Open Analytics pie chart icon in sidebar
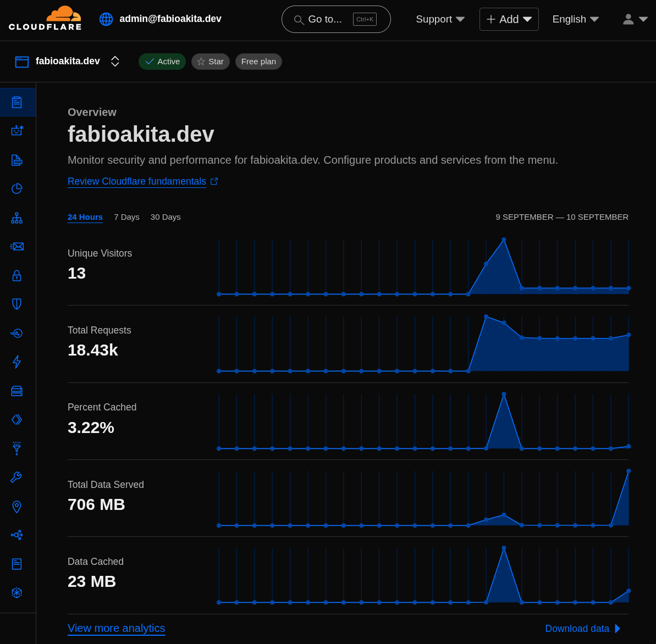Image resolution: width=656 pixels, height=644 pixels. coord(16,188)
